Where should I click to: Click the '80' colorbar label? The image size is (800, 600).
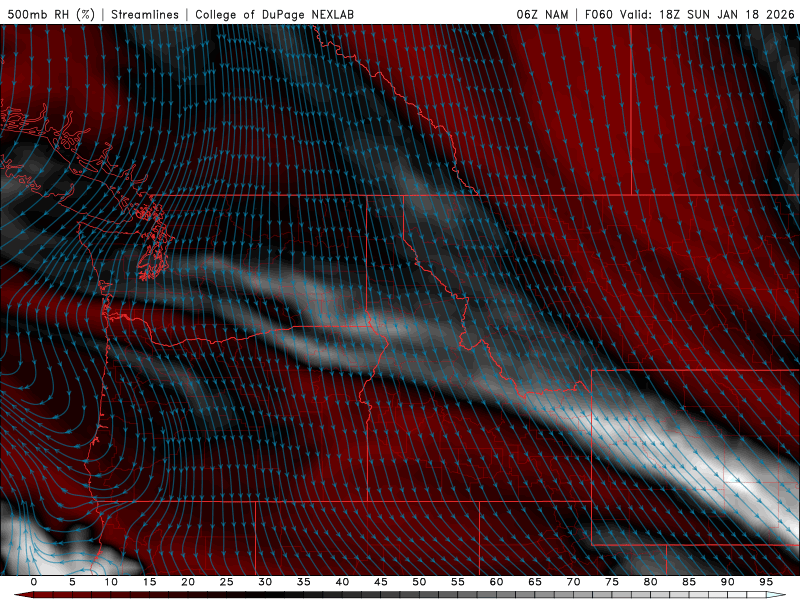[x=651, y=582]
